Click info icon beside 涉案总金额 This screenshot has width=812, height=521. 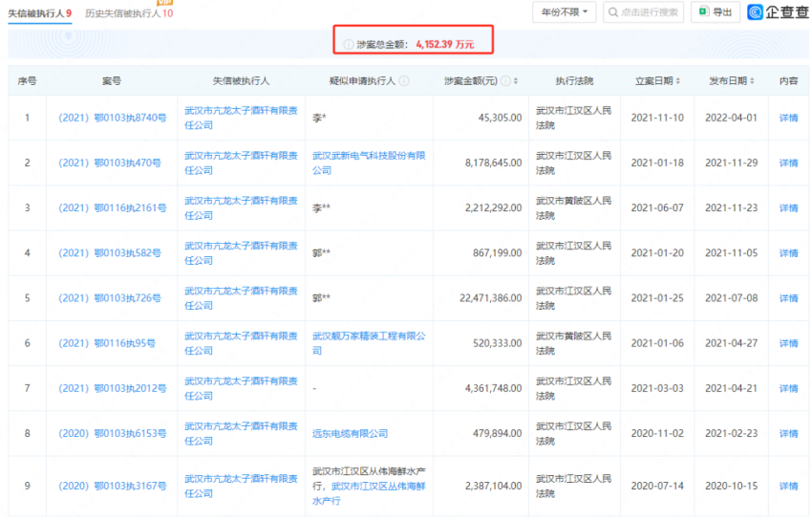tap(348, 44)
